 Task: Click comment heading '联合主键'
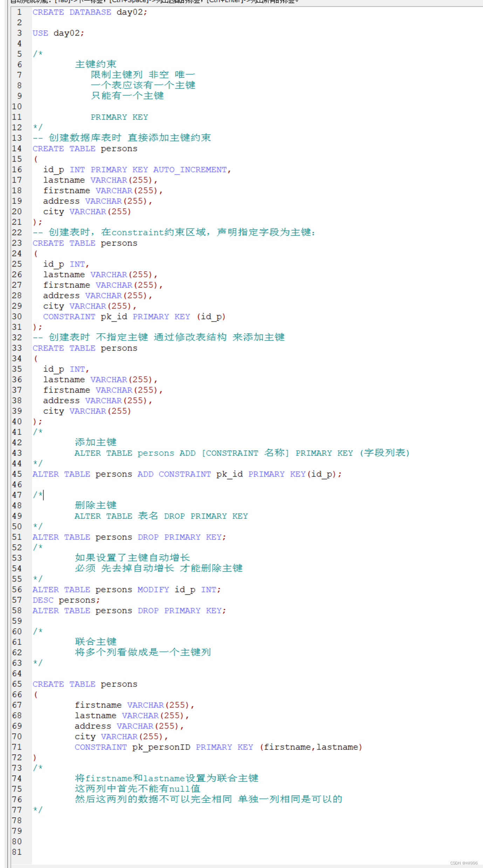coord(96,642)
